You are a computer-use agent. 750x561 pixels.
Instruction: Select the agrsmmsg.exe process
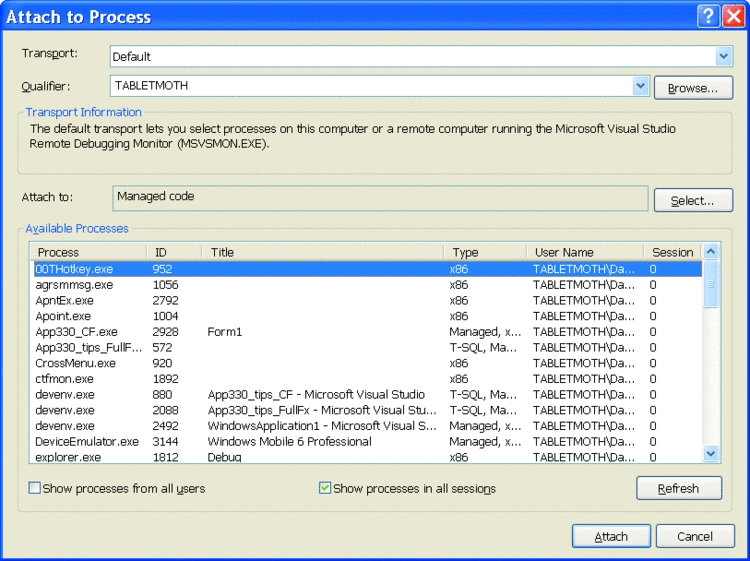point(367,285)
